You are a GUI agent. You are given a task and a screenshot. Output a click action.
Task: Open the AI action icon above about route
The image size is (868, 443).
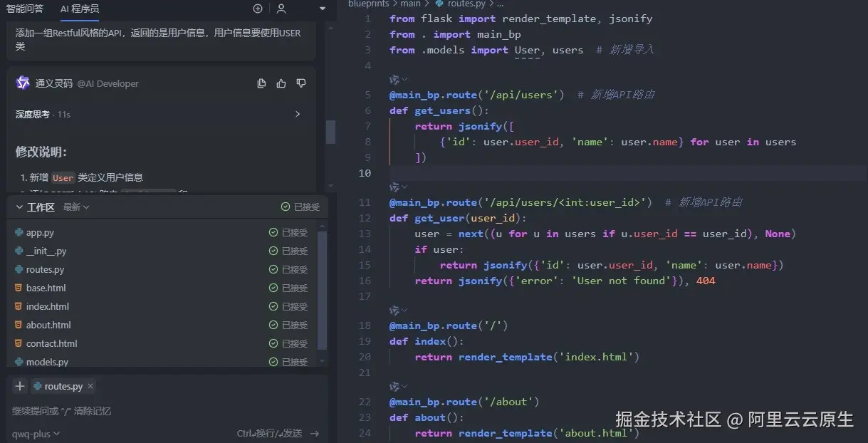pos(394,387)
